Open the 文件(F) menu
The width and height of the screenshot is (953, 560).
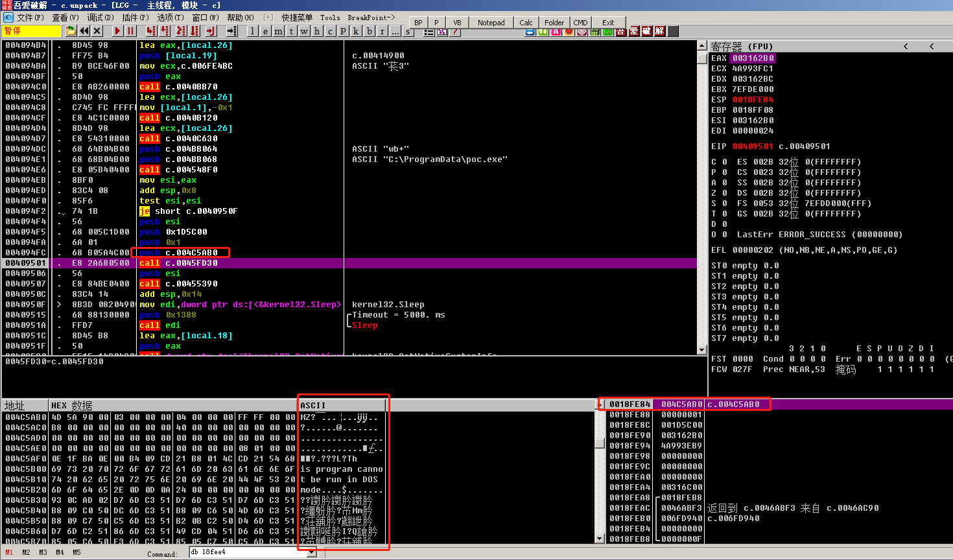pos(30,17)
